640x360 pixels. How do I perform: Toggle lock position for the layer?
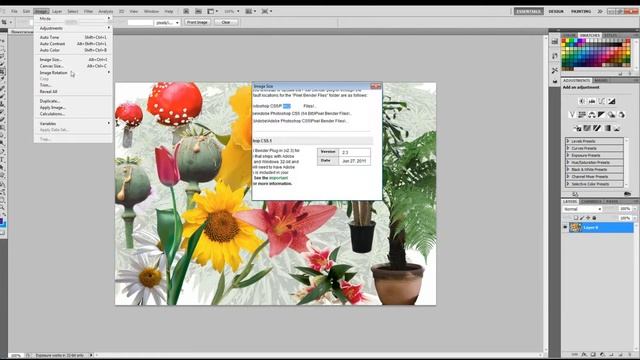(588, 218)
